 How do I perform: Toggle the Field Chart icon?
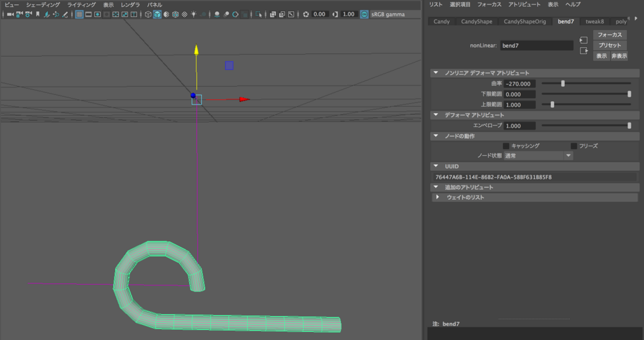tap(116, 14)
